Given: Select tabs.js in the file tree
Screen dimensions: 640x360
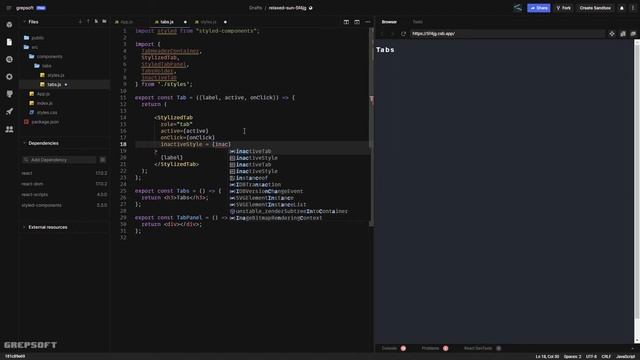Looking at the screenshot, I should pos(64,84).
